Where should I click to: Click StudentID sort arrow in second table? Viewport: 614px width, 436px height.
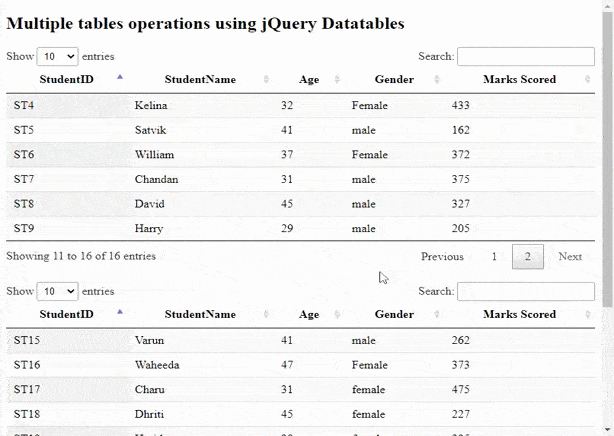[x=120, y=312]
